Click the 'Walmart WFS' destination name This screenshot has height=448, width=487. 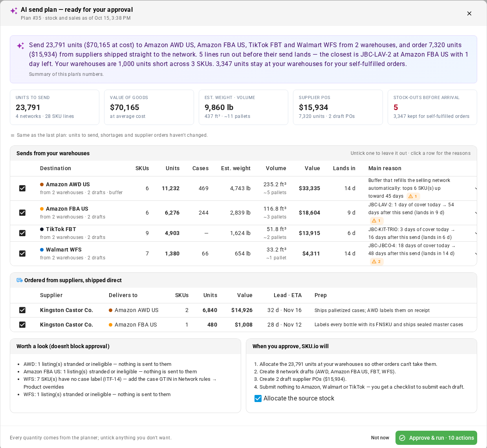(64, 250)
